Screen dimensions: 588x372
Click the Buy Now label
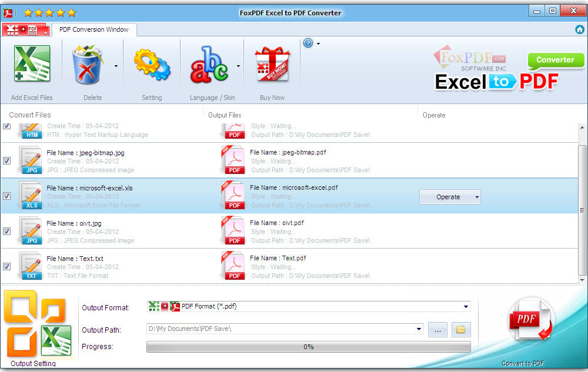(272, 98)
